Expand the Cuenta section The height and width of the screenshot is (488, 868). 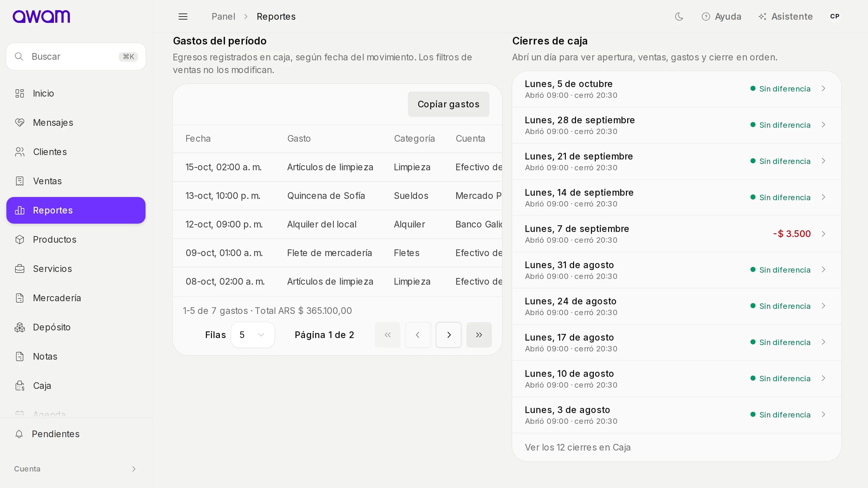tap(76, 469)
